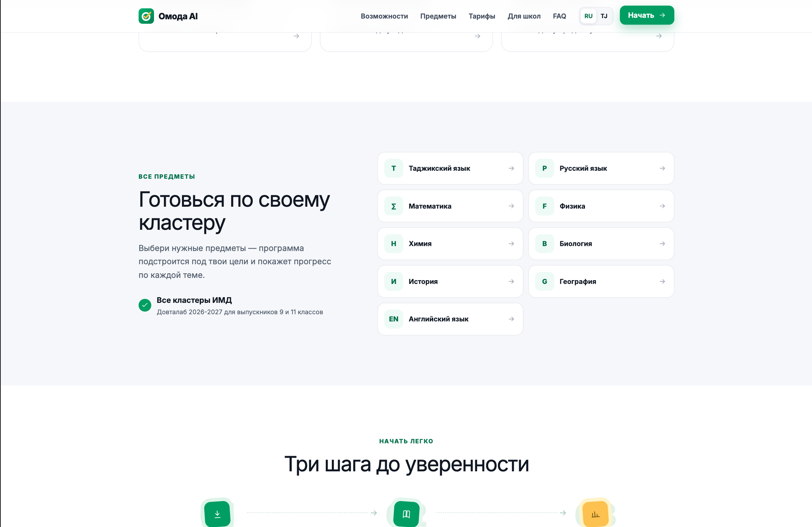Click the И icon for История
The width and height of the screenshot is (812, 527).
394,281
